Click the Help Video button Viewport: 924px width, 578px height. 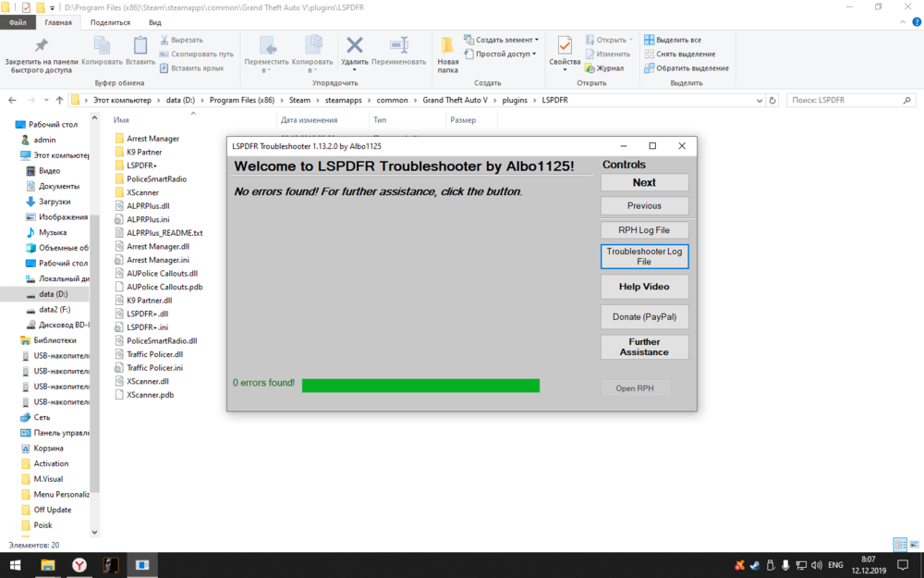[644, 287]
